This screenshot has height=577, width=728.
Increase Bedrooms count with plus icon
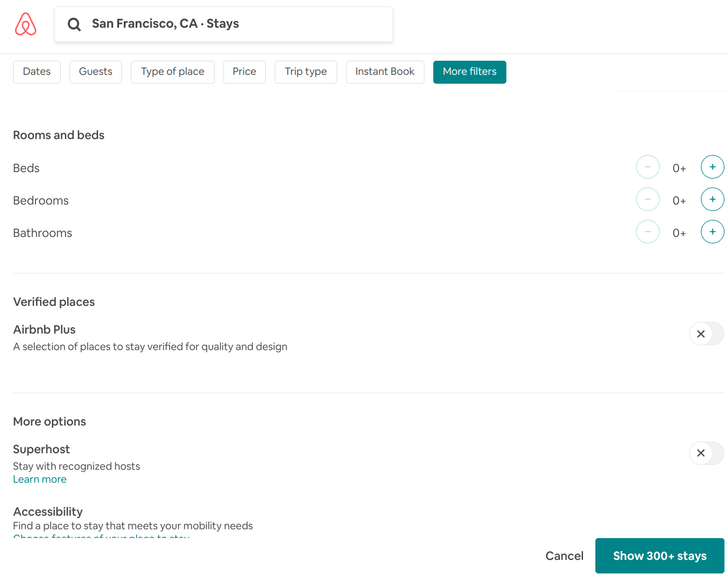(x=712, y=200)
